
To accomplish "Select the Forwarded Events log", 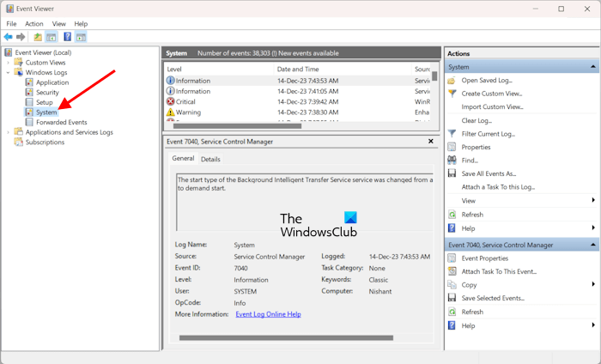I will click(61, 122).
